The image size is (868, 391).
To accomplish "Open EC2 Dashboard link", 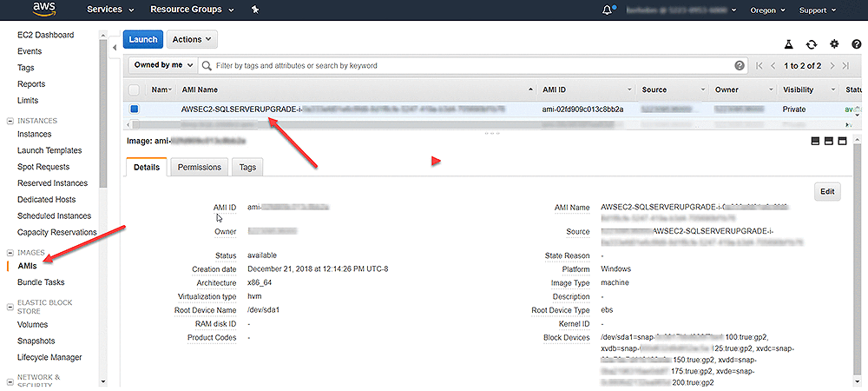I will click(45, 35).
